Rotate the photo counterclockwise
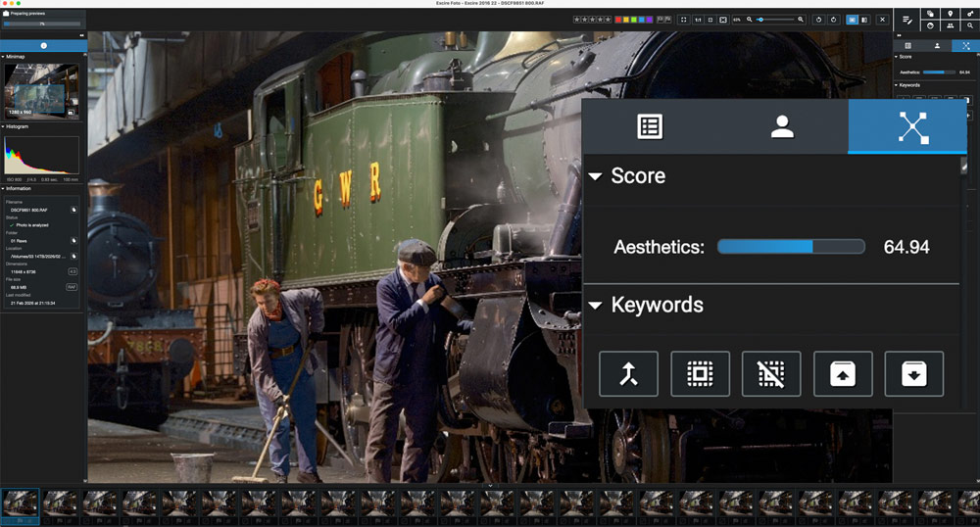Image resolution: width=980 pixels, height=527 pixels. pyautogui.click(x=818, y=20)
